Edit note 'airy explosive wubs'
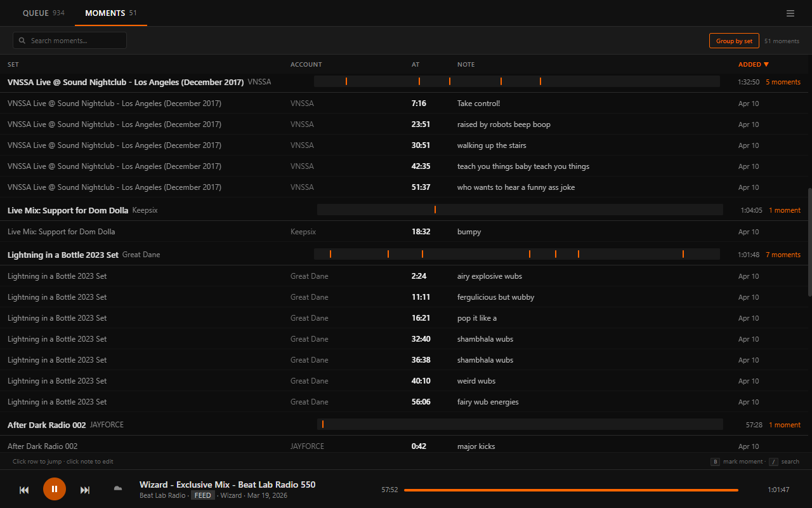This screenshot has height=508, width=812. point(490,276)
